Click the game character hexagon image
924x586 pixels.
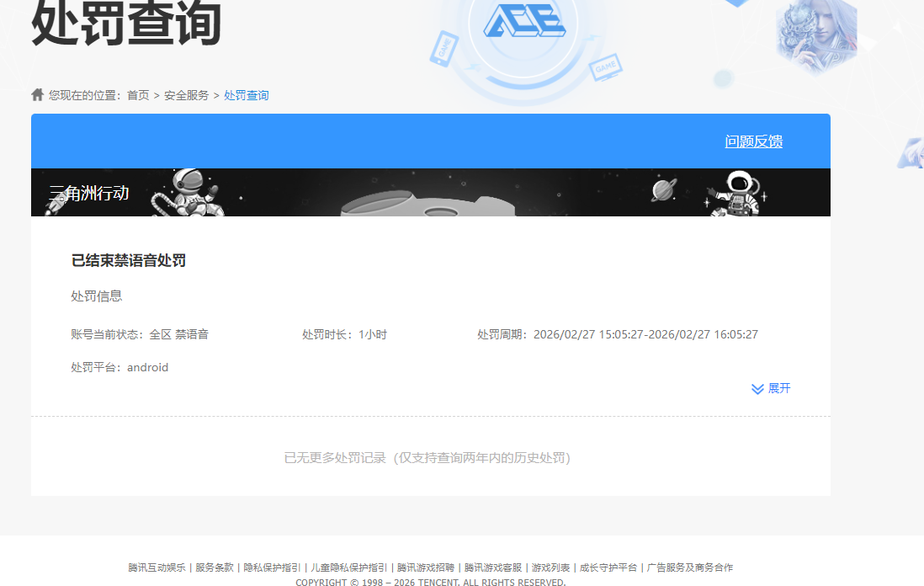816,35
